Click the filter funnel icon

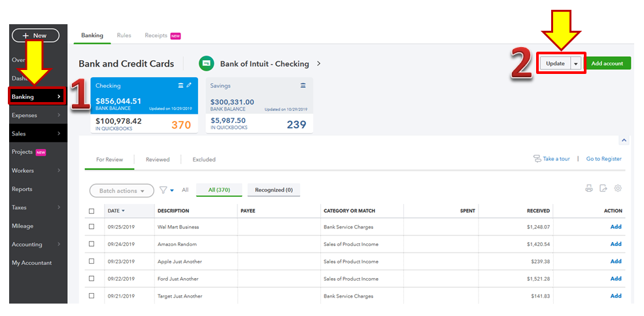point(163,190)
